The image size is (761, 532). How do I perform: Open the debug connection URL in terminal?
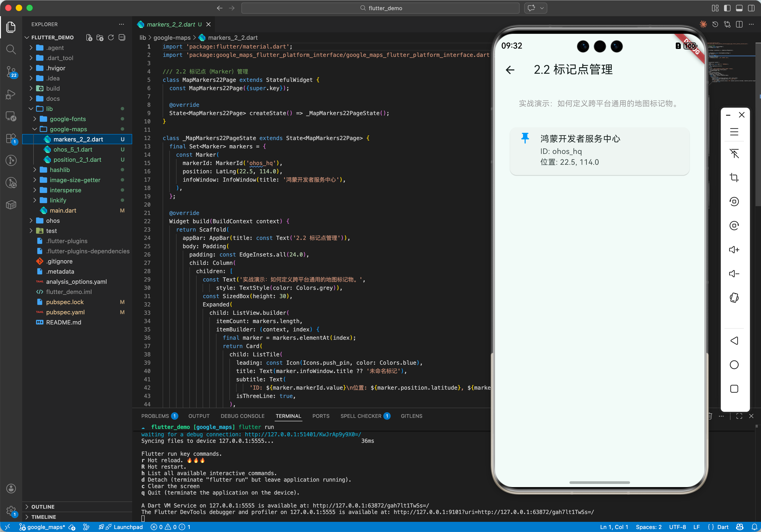click(x=303, y=434)
